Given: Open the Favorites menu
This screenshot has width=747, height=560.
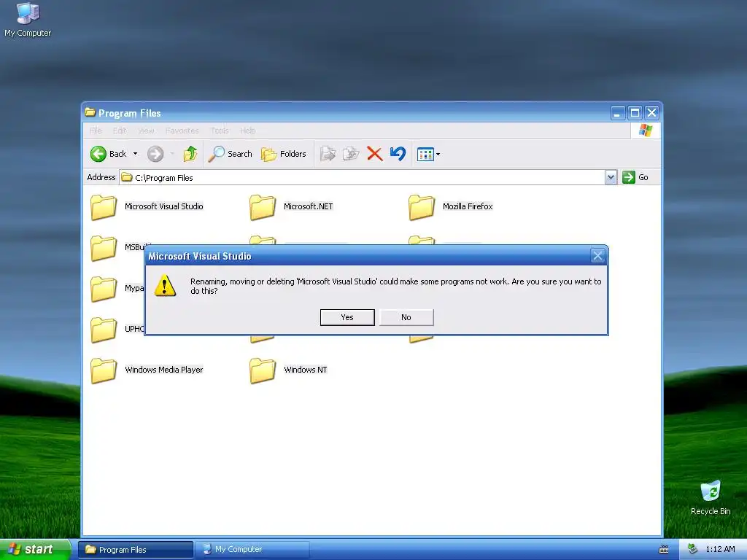Looking at the screenshot, I should click(182, 131).
